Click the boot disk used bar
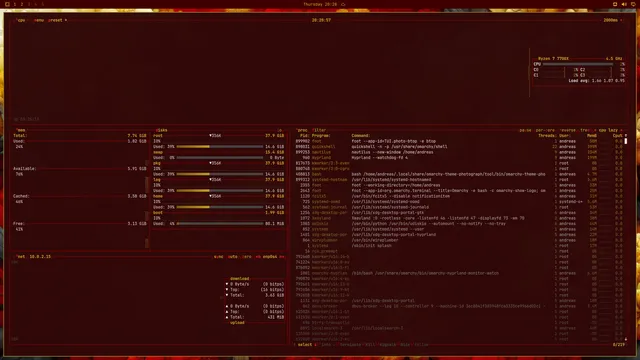The width and height of the screenshot is (640, 360). 220,224
